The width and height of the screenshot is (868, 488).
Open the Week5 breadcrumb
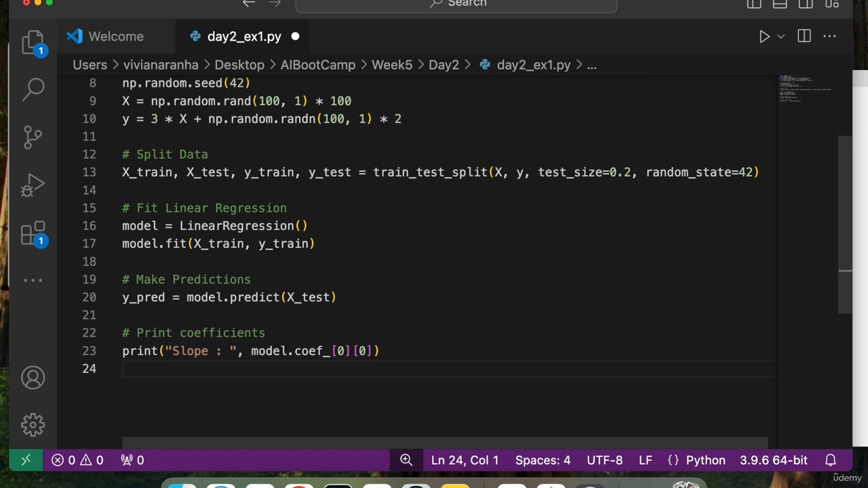pyautogui.click(x=392, y=65)
